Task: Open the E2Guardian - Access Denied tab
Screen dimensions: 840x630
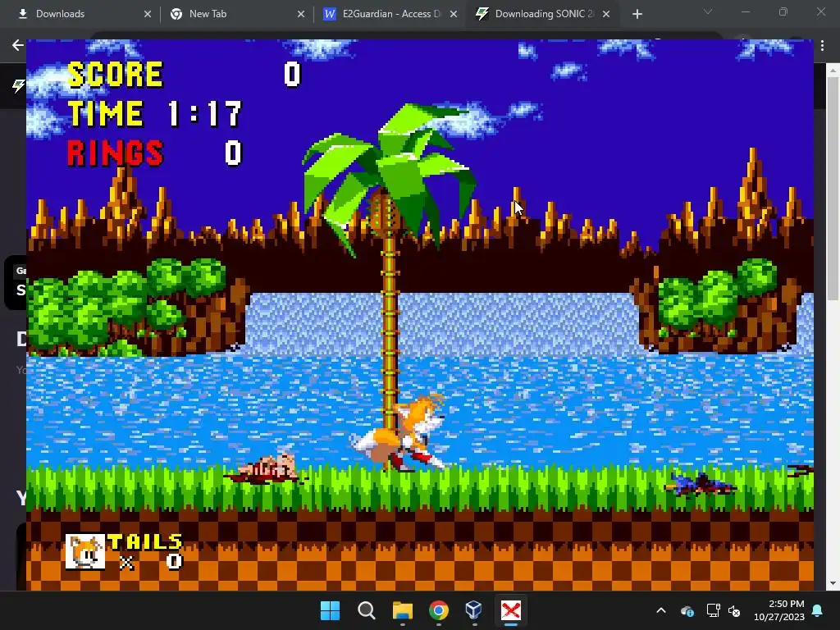Action: coord(390,14)
